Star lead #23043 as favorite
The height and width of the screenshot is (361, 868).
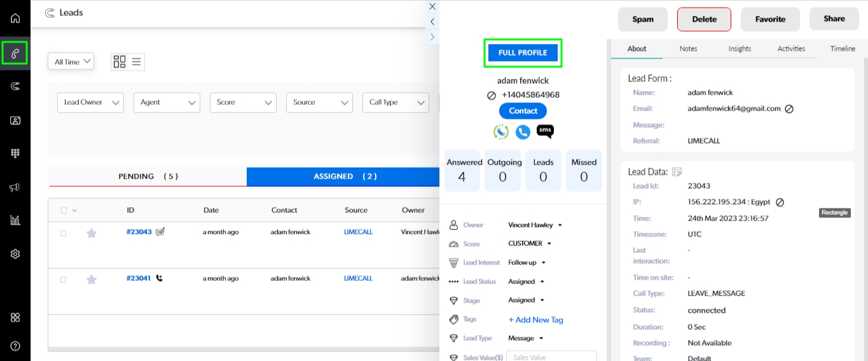92,233
